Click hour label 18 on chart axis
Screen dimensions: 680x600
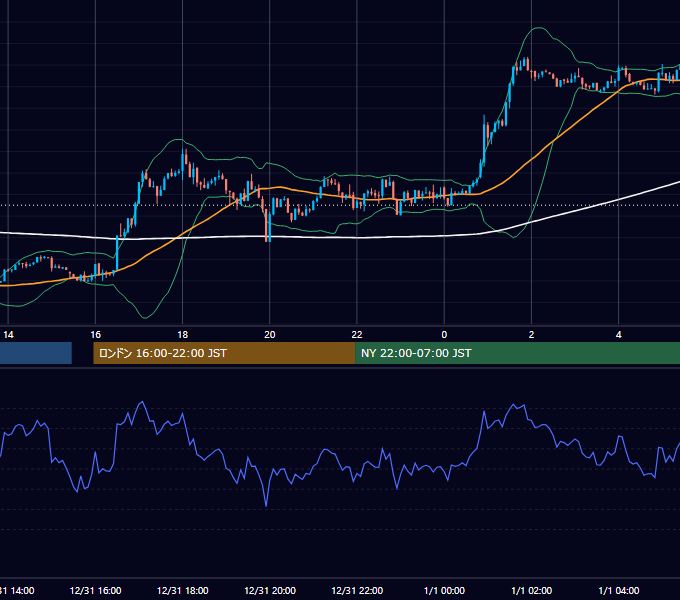[x=183, y=335]
